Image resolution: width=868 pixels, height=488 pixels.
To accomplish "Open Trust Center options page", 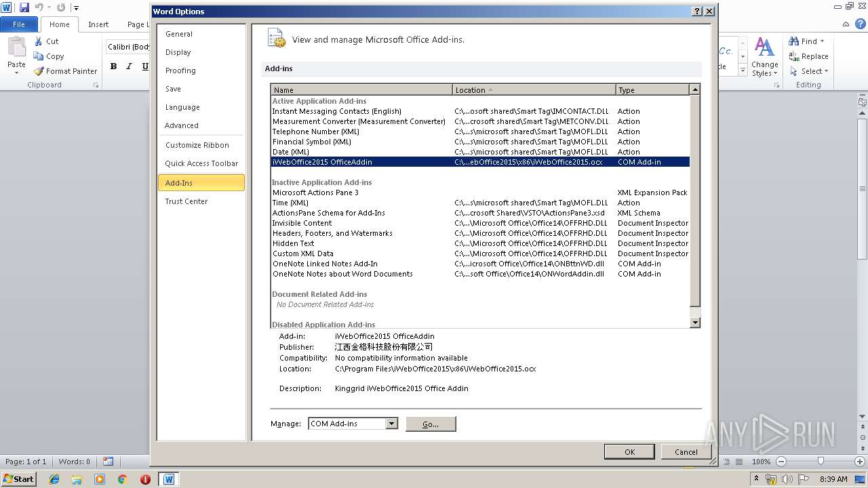I will (201, 201).
